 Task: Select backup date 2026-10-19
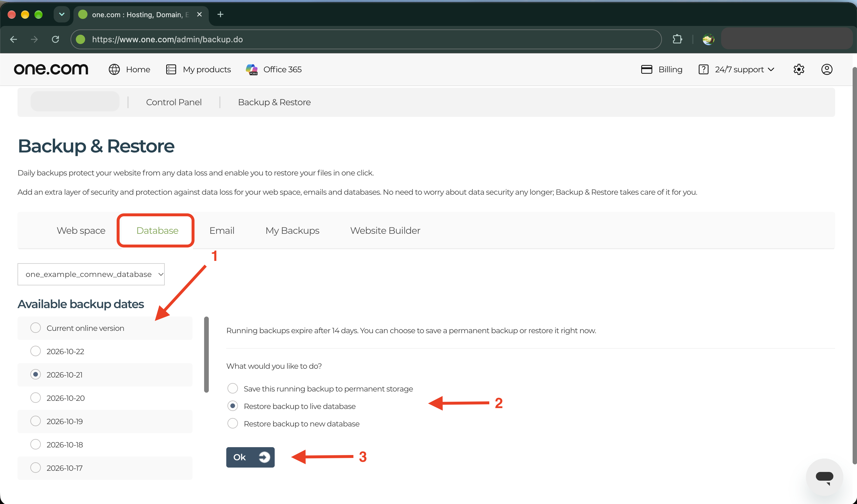point(35,421)
